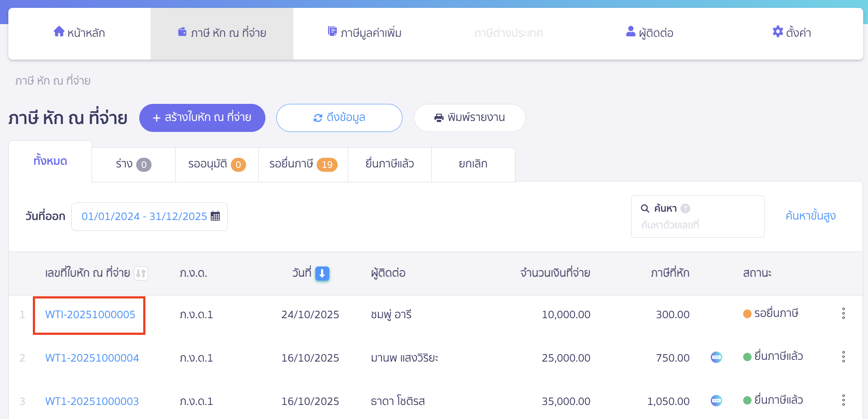Open the calendar icon in date filter
Viewport: 868px width, 419px height.
pyautogui.click(x=215, y=216)
